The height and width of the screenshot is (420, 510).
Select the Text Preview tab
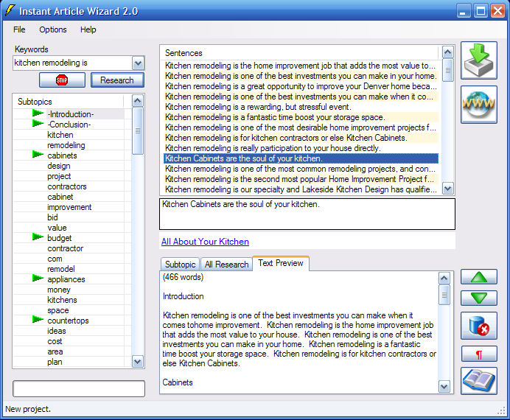281,263
